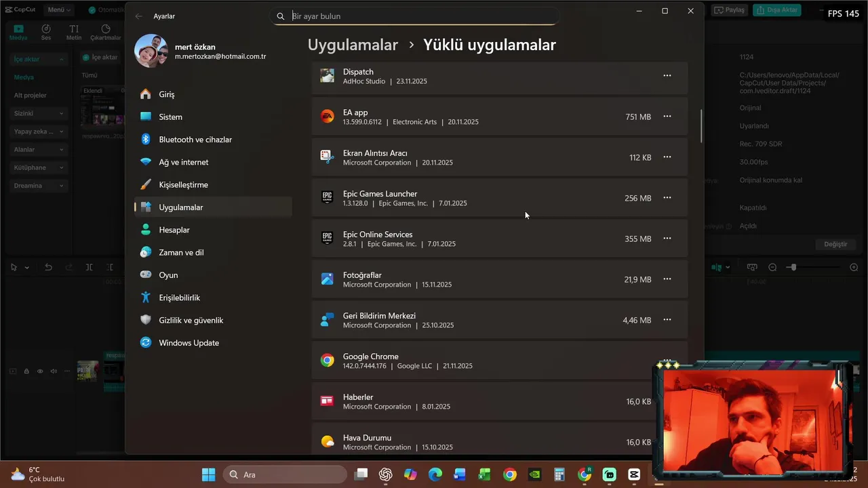Viewport: 868px width, 488px height.
Task: Focus the 'Bir ayar bulun' search field
Action: (x=414, y=16)
